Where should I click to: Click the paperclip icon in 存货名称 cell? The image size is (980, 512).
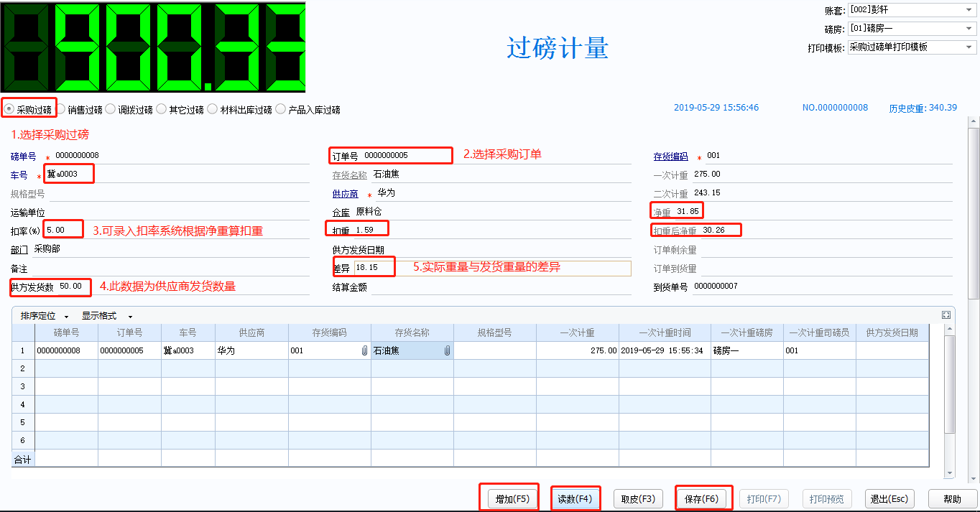[x=447, y=351]
